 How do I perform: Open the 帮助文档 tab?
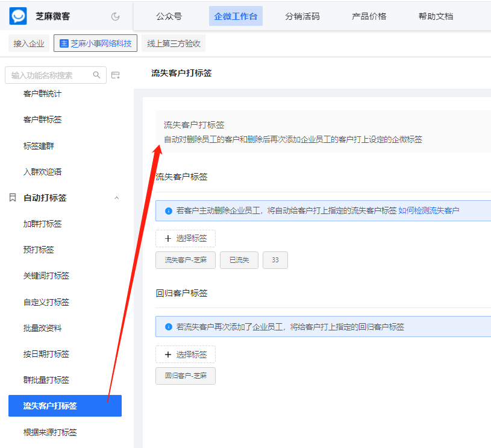coord(436,16)
